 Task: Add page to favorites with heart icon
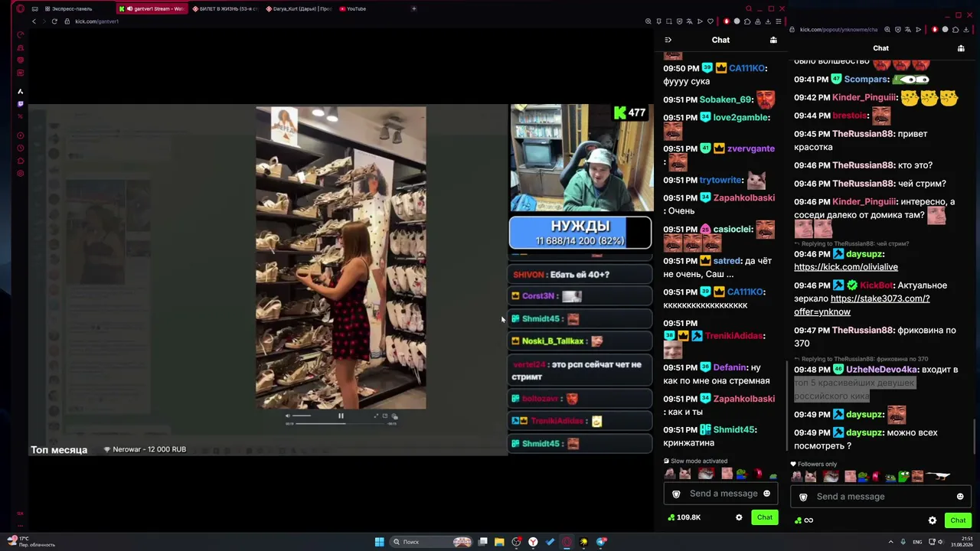pos(710,21)
